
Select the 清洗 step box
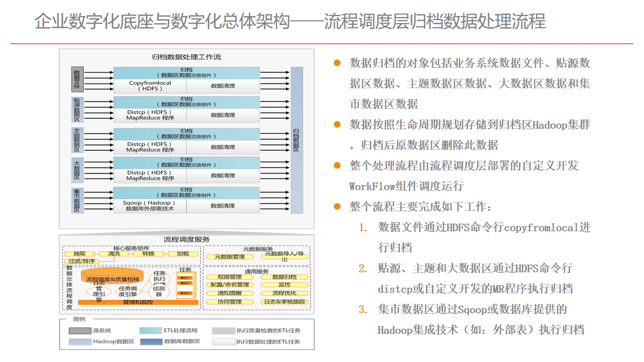114,254
